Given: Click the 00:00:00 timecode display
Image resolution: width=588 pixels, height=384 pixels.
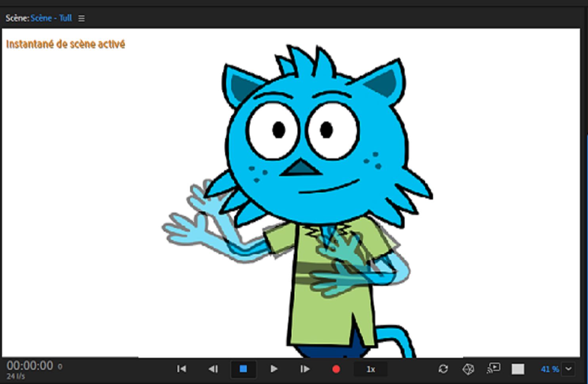Looking at the screenshot, I should point(30,365).
